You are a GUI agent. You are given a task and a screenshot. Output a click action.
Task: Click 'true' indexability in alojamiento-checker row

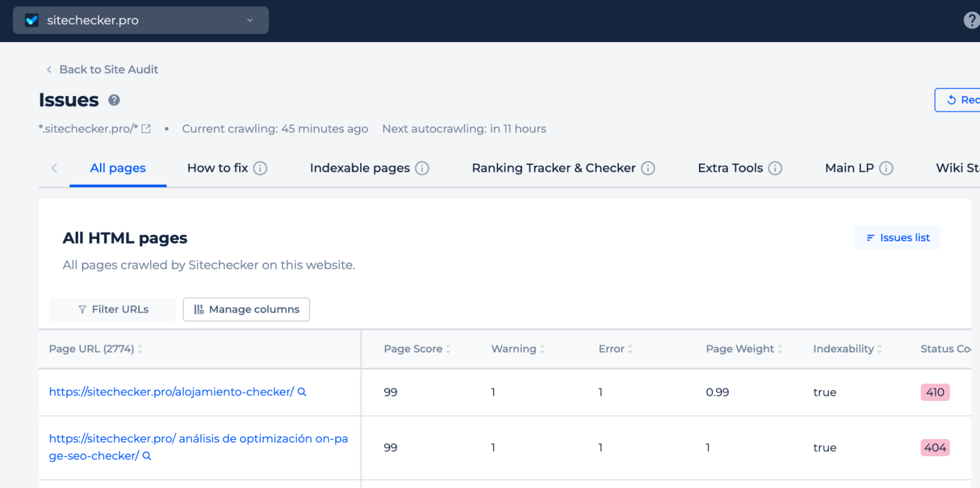click(x=825, y=392)
